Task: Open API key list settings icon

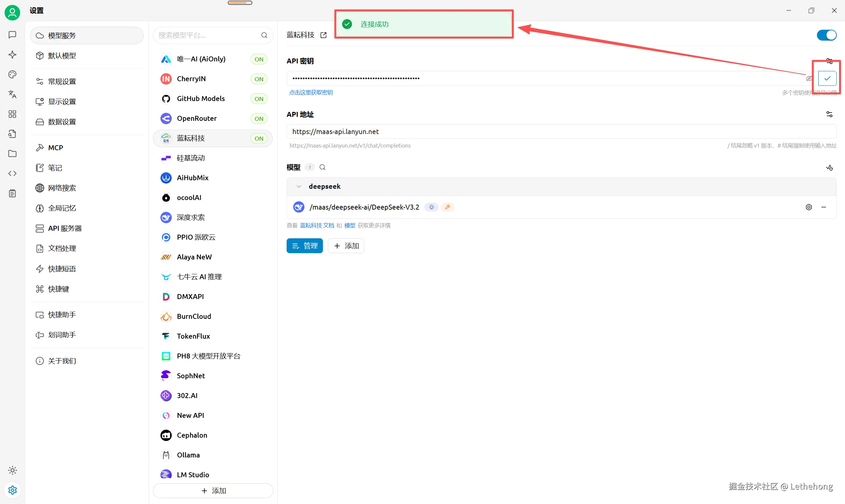Action: 829,61
